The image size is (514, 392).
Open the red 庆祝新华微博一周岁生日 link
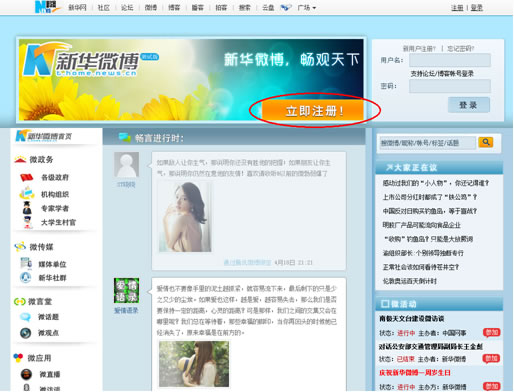point(415,372)
